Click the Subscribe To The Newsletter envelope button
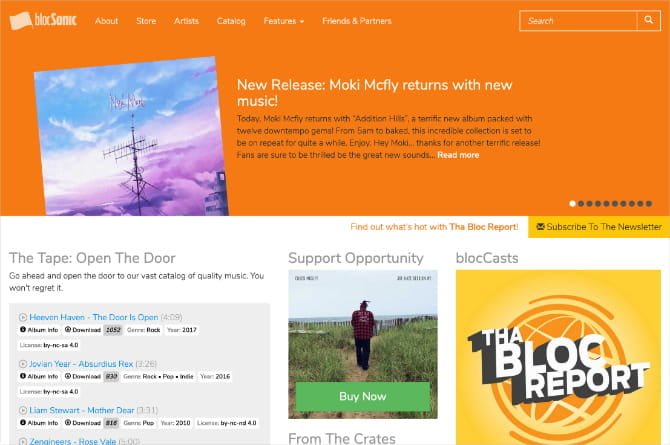Screen dimensions: 670x445 coord(599,227)
